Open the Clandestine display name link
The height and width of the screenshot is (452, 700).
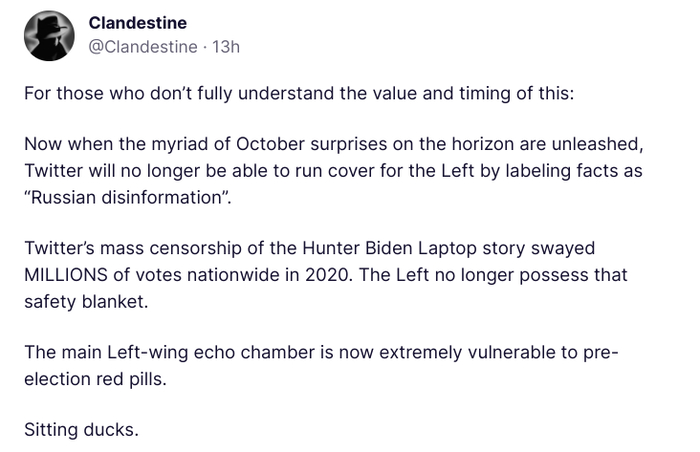click(137, 23)
